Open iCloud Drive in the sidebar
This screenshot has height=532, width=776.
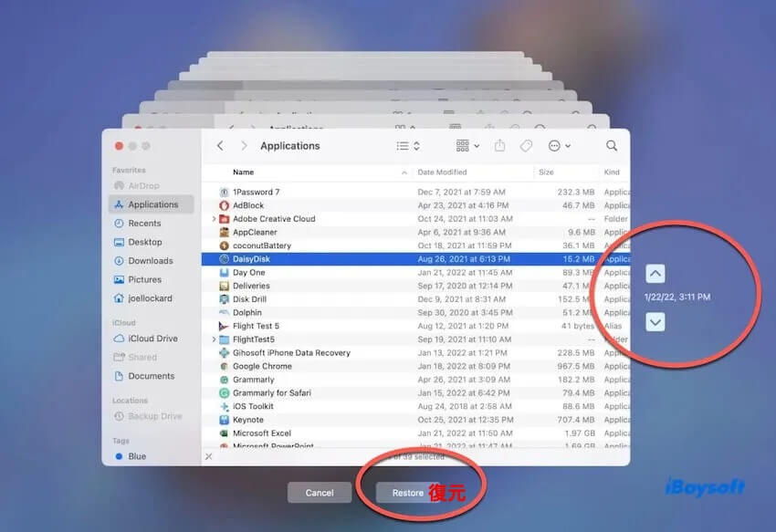coord(152,339)
